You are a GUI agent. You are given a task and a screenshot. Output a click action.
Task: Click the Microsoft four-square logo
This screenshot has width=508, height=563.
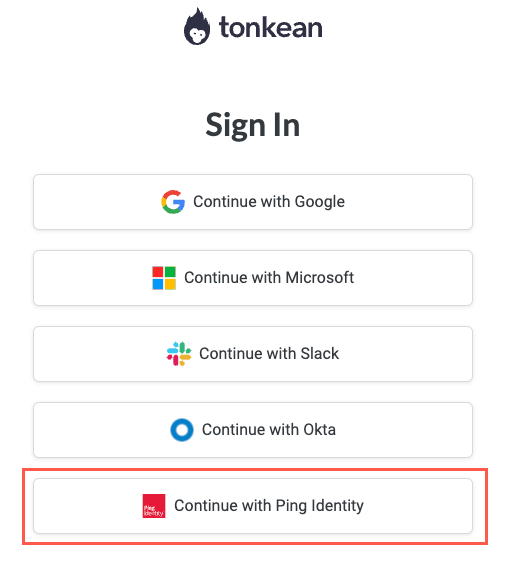[x=164, y=278]
